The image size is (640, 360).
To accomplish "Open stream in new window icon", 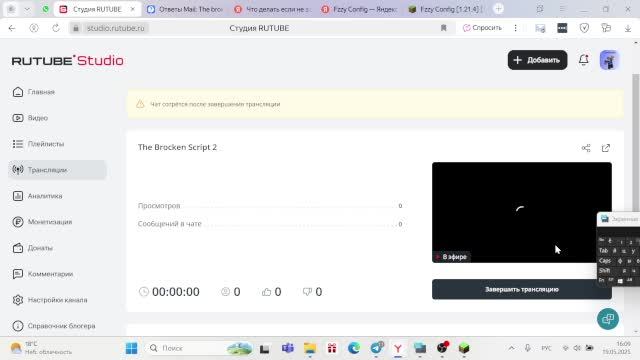I will [x=606, y=148].
